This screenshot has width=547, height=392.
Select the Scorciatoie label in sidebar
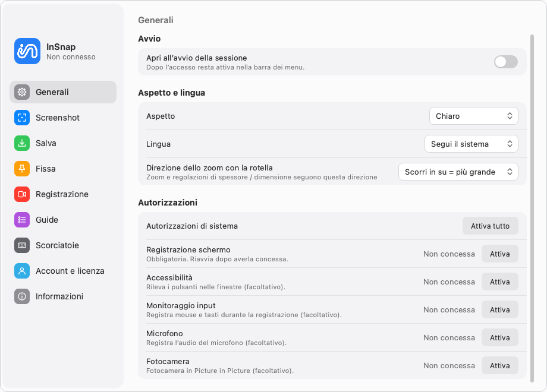57,245
